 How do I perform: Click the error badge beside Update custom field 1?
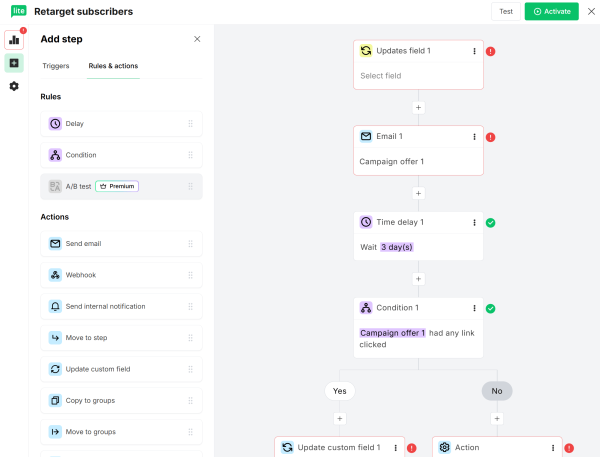(412, 448)
